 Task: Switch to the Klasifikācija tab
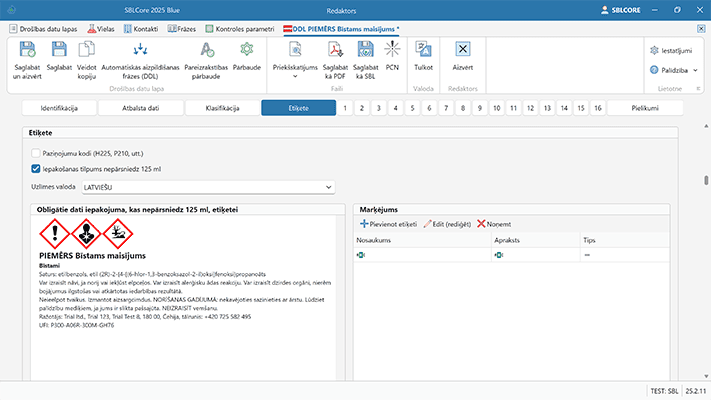click(222, 107)
